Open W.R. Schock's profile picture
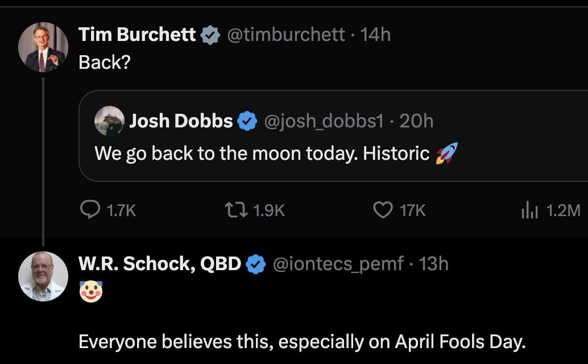 43,277
